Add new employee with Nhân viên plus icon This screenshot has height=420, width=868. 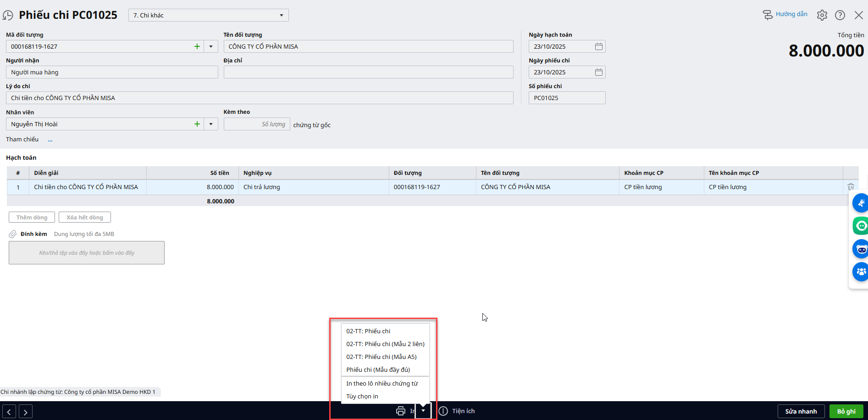coord(197,124)
